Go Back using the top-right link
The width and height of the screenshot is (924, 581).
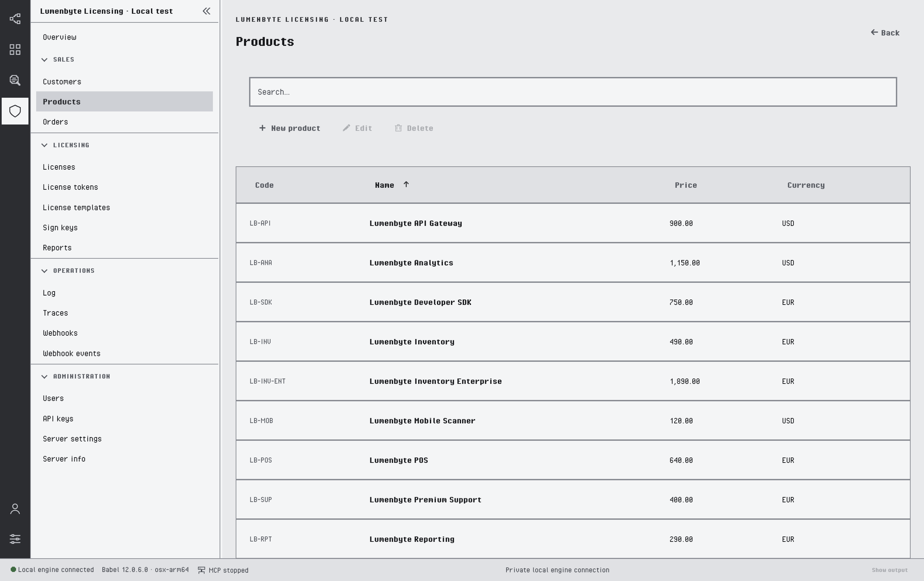(885, 32)
